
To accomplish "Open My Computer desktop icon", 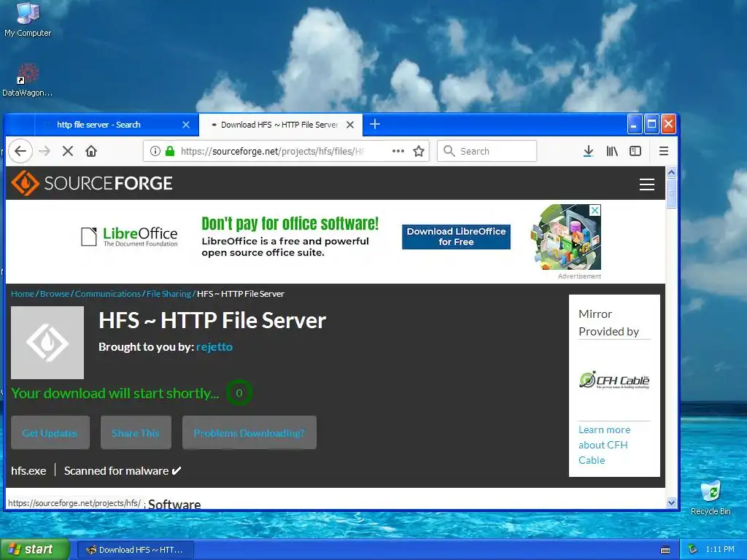I will (28, 20).
